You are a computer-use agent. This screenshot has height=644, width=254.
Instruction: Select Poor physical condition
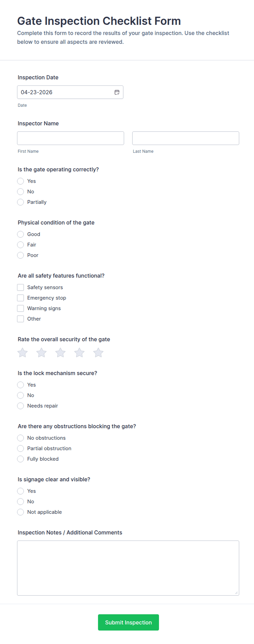pyautogui.click(x=20, y=255)
